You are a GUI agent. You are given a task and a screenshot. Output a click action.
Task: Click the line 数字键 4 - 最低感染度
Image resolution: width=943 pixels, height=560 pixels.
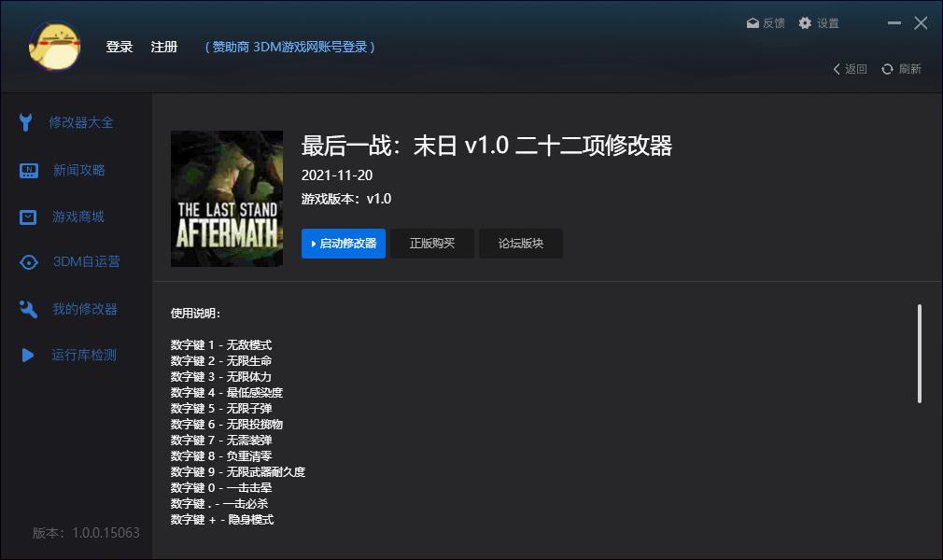coord(227,393)
